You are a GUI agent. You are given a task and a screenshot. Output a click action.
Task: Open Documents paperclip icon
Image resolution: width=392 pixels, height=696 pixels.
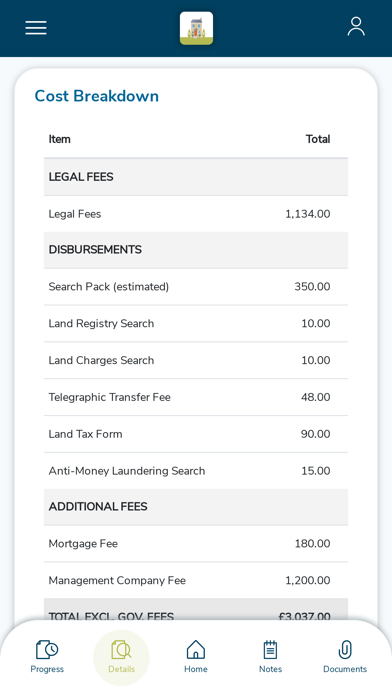pos(345,650)
